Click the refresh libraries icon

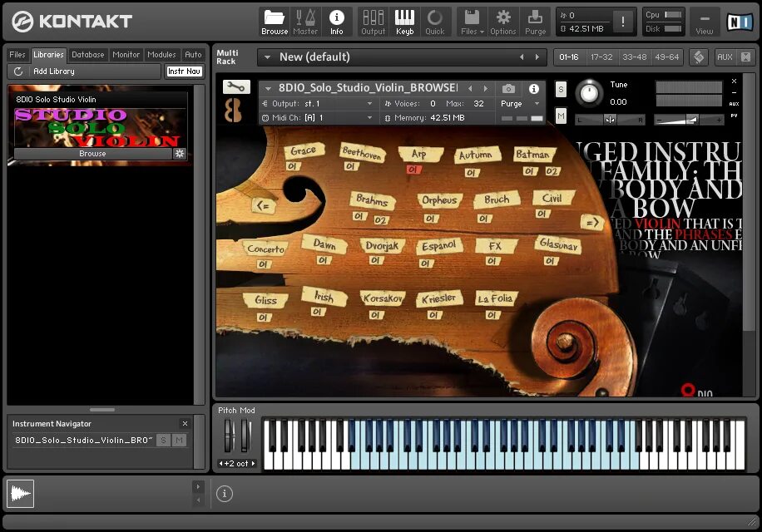tap(18, 71)
